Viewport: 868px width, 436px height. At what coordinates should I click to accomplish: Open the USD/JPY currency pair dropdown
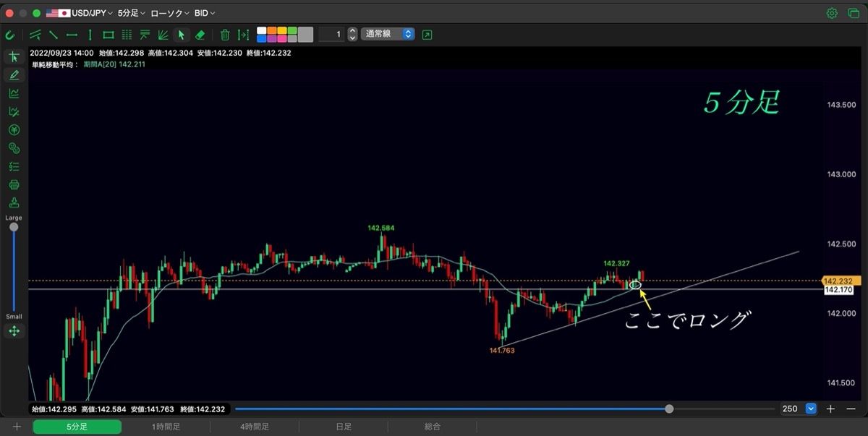(x=79, y=13)
